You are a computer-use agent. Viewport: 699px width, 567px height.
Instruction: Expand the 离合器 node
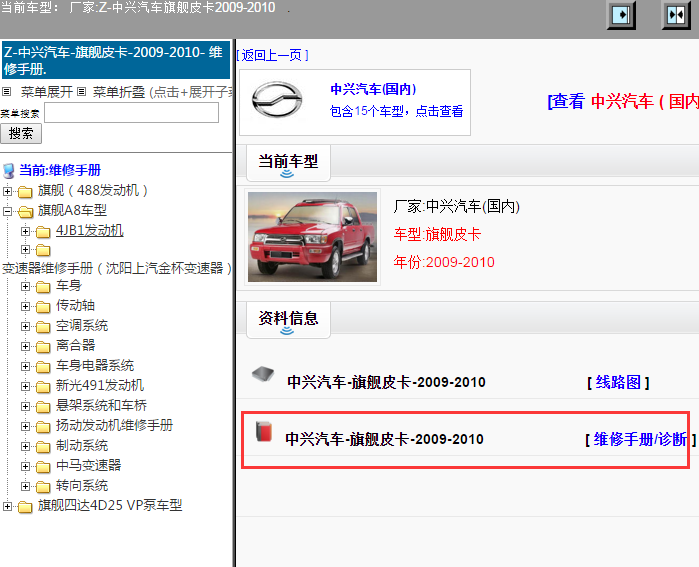tap(25, 346)
